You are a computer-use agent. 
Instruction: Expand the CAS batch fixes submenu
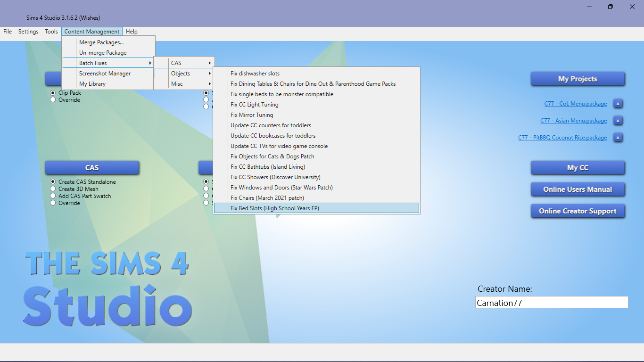click(x=184, y=63)
